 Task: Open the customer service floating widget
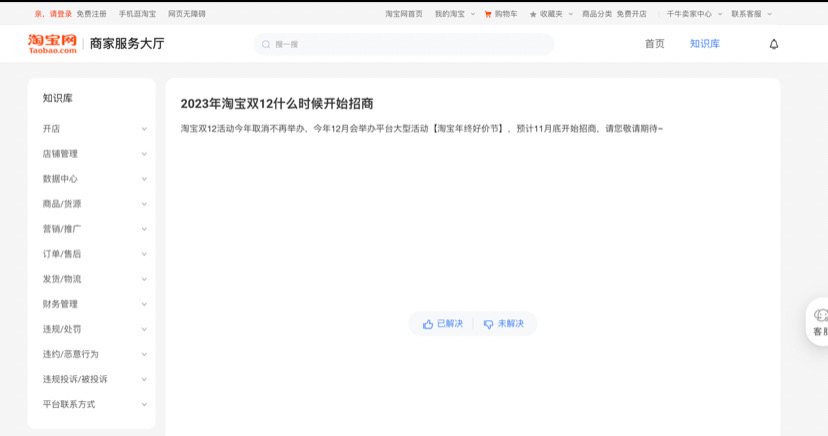tap(817, 322)
